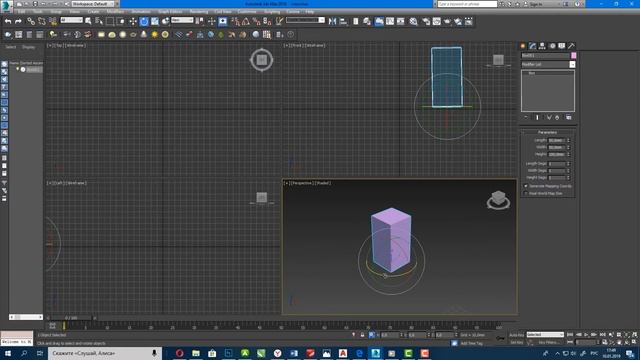Click the Undo arrow in main toolbar
640x360 pixels.
[x=8, y=21]
